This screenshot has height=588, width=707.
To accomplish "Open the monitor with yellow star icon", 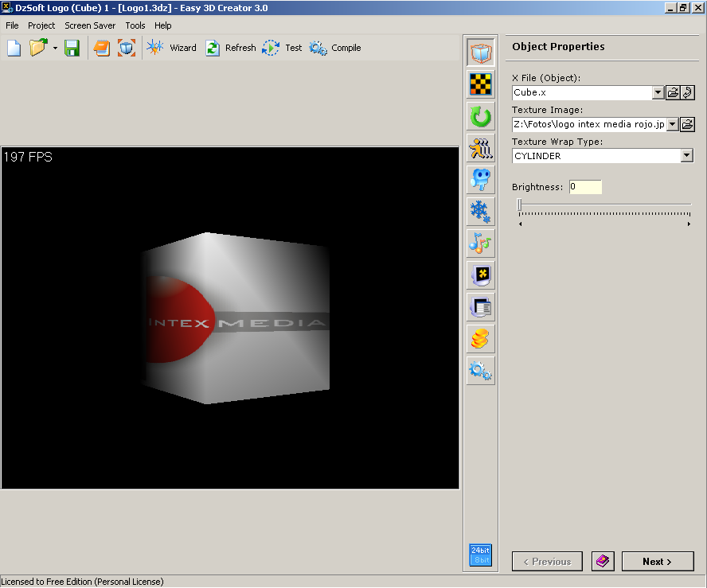I will pos(481,275).
